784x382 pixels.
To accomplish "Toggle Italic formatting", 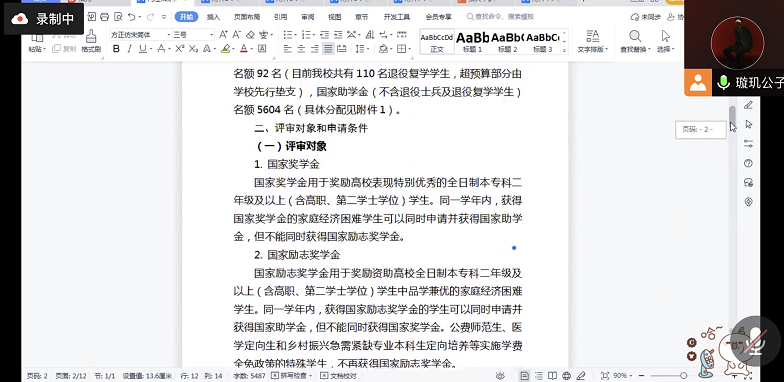I will tap(130, 49).
